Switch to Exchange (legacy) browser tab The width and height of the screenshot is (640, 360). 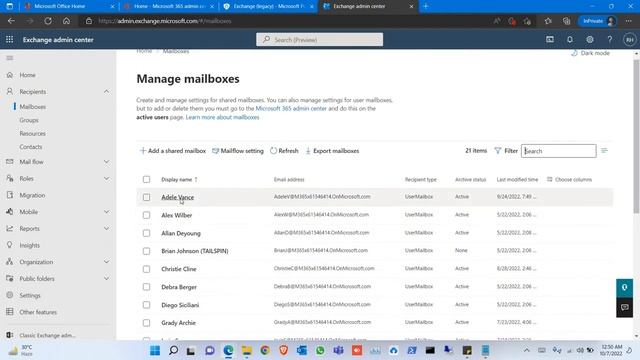point(269,6)
